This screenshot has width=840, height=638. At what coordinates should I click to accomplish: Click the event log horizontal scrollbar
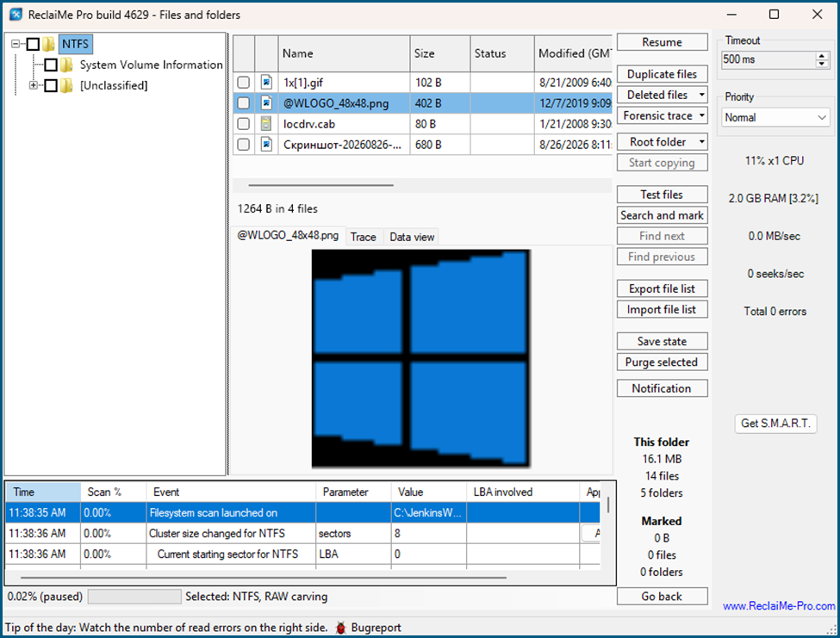coord(264,578)
